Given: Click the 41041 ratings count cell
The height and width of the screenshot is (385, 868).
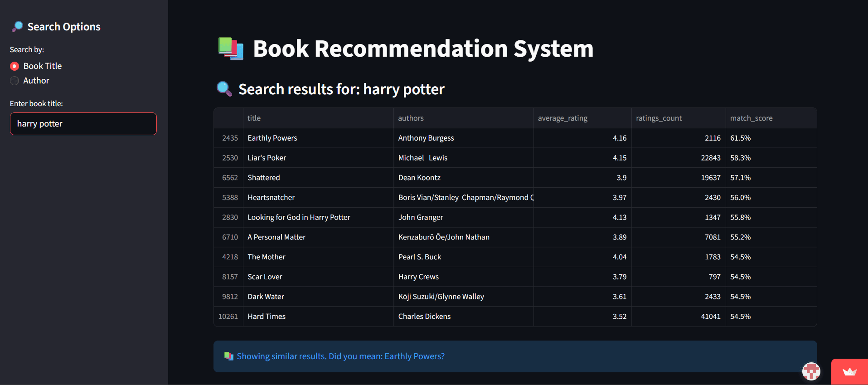Looking at the screenshot, I should (679, 317).
